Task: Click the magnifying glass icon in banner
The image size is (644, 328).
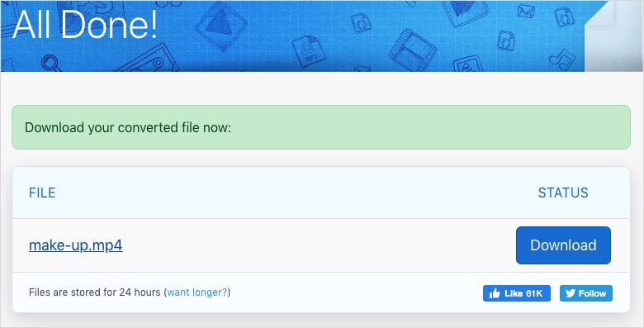Action: 51,63
